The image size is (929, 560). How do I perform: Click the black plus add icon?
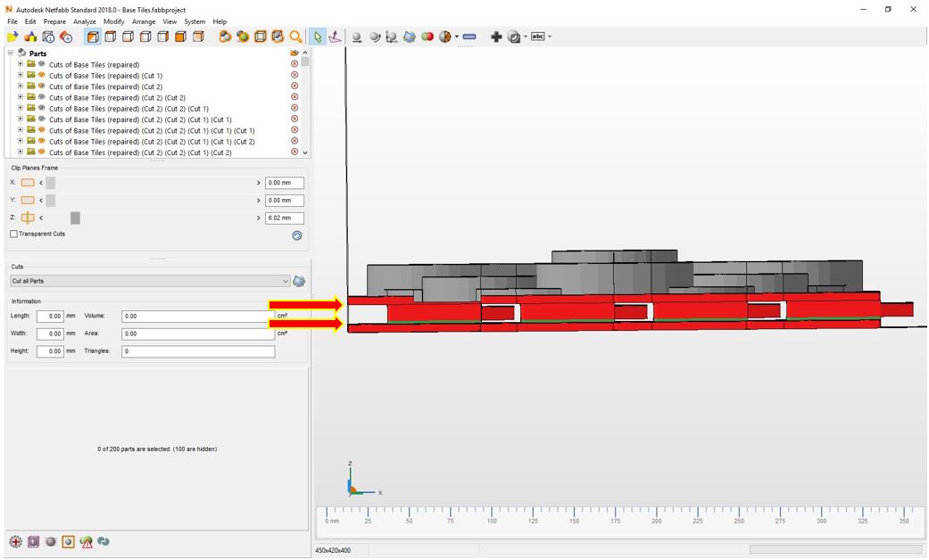(496, 37)
